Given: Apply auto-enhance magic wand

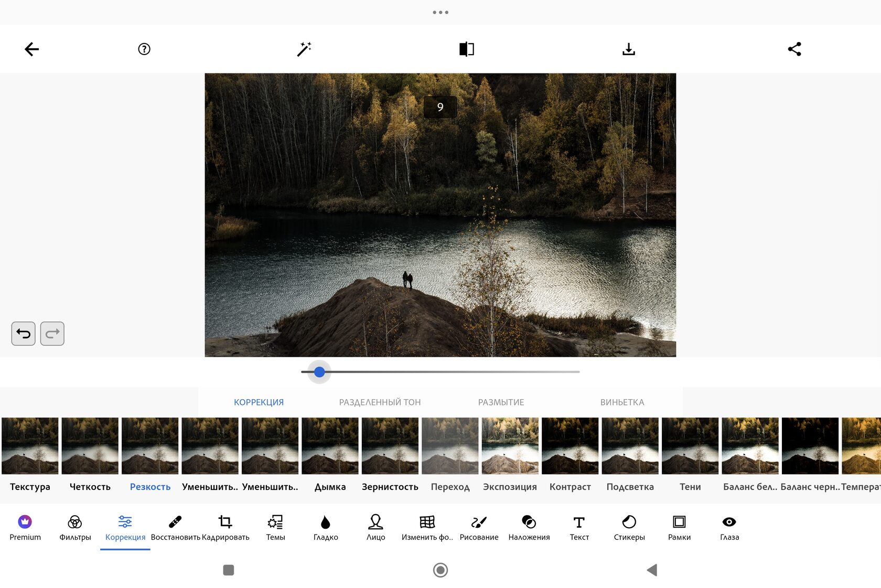Looking at the screenshot, I should (x=304, y=49).
